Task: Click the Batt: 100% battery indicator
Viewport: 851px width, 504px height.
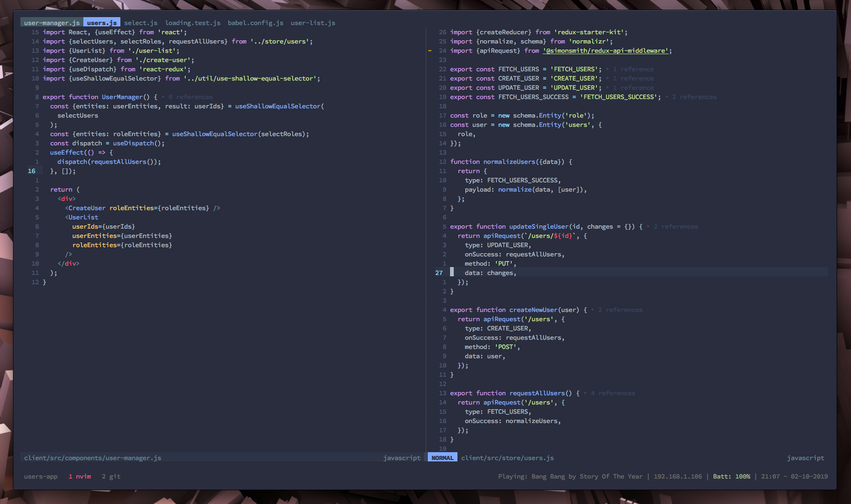Action: (732, 476)
